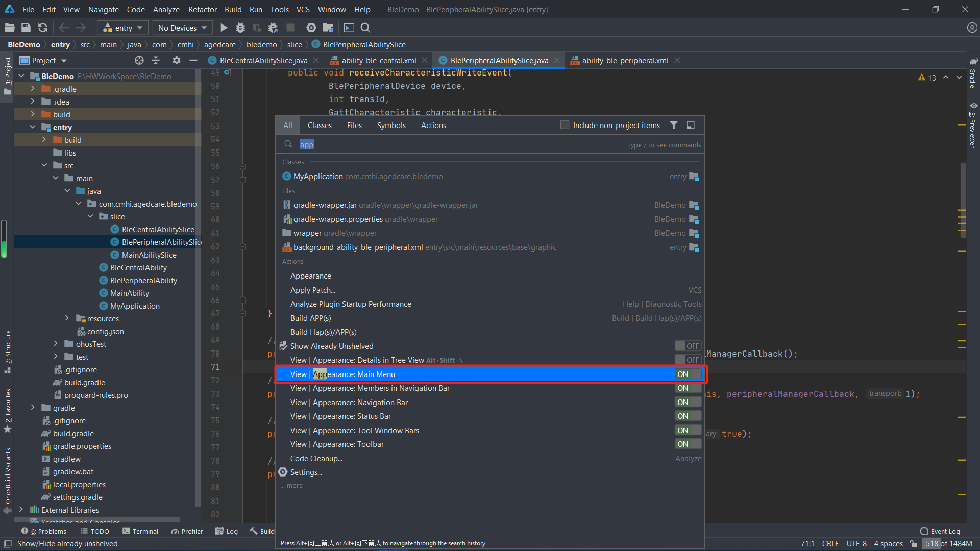The image size is (980, 551).
Task: Click the Synchronize refresh icon
Action: pos(43,28)
